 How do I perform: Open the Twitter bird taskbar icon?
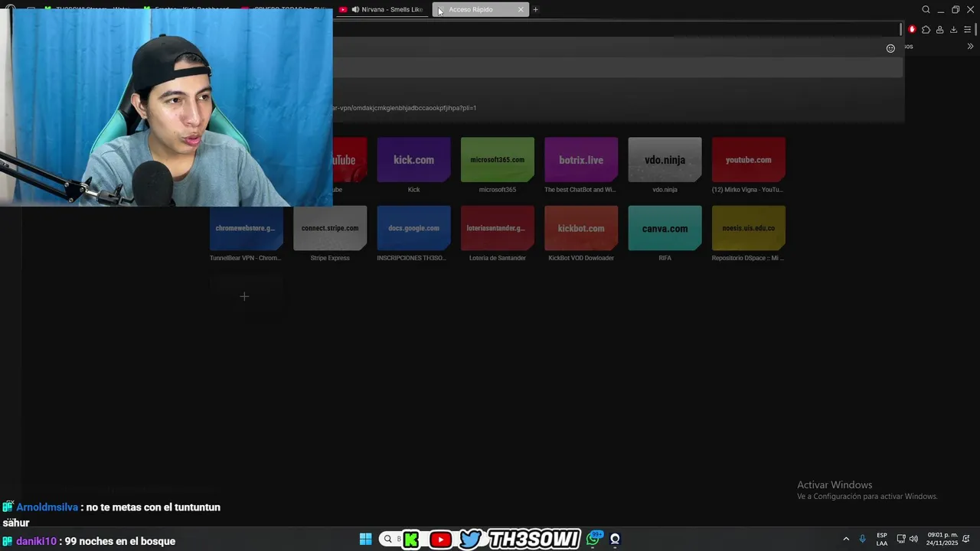coord(470,540)
